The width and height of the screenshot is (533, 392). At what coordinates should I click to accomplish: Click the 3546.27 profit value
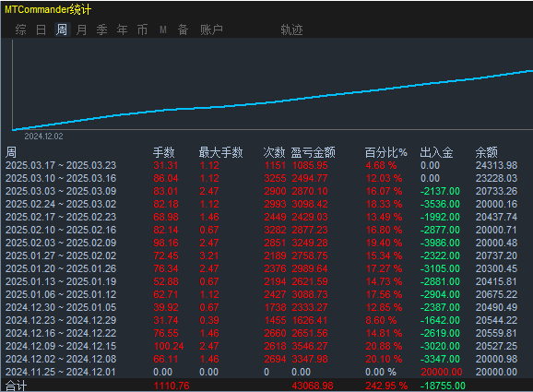pos(310,347)
